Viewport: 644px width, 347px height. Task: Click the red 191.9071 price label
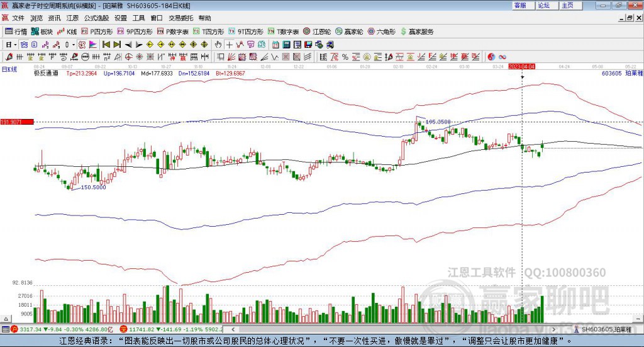point(17,122)
